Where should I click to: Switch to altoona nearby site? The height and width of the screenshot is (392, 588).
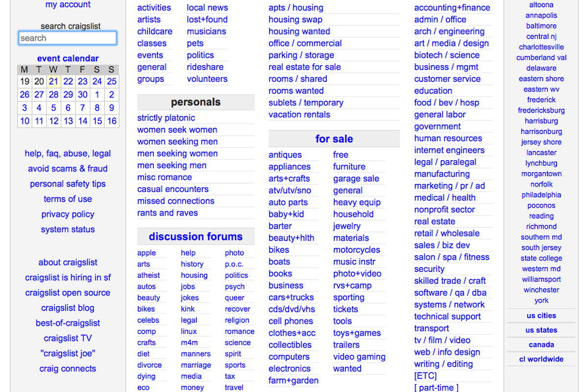(541, 5)
